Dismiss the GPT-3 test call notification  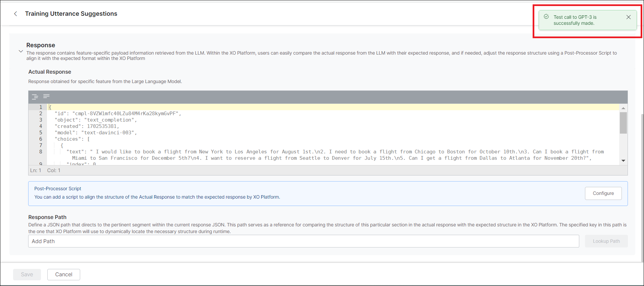click(x=628, y=17)
